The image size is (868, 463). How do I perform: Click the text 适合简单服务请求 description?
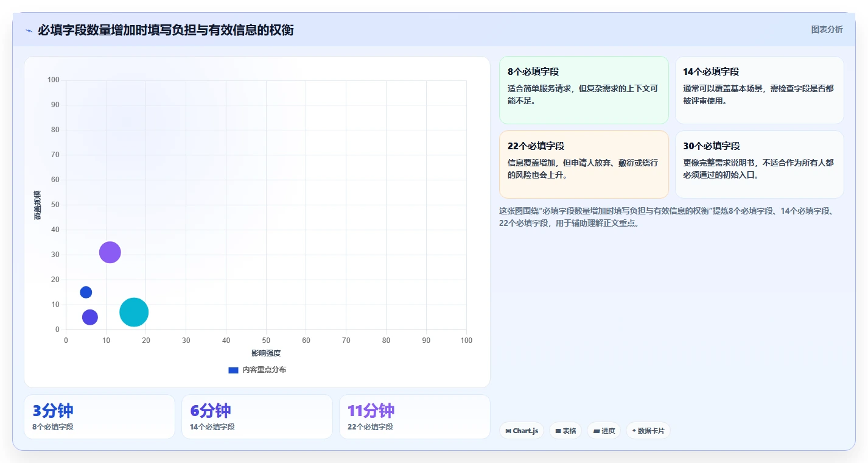pyautogui.click(x=583, y=94)
